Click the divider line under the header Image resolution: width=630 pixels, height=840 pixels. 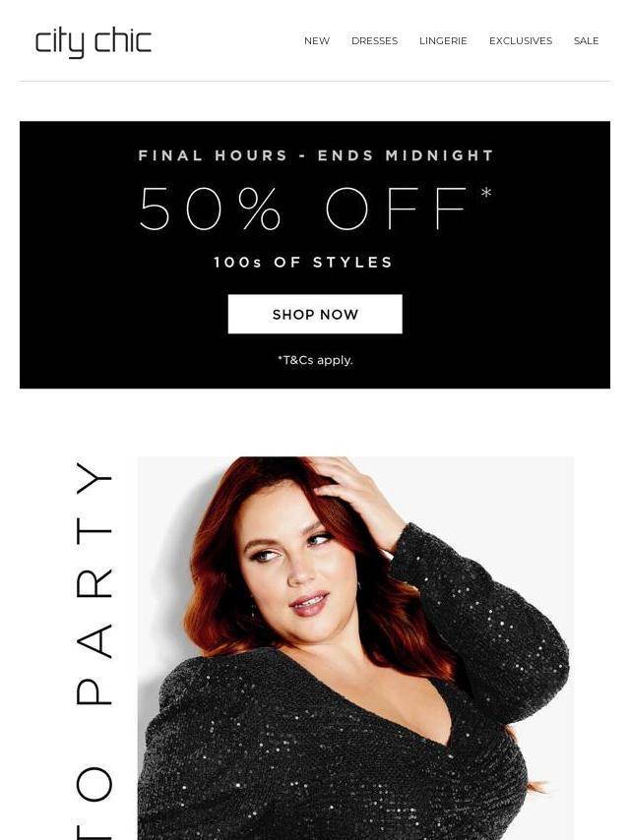coord(315,82)
